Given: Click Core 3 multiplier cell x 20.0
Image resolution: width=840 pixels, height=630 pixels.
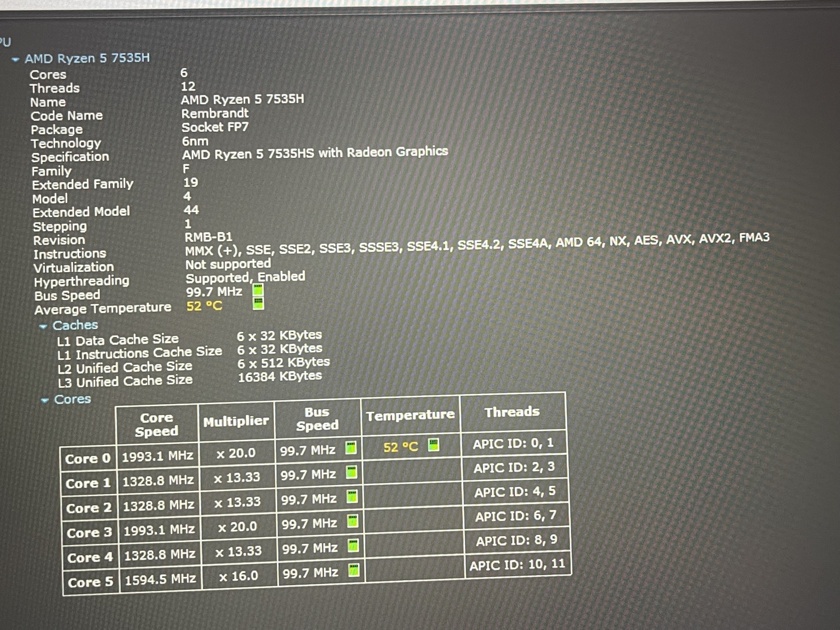Looking at the screenshot, I should point(238,527).
